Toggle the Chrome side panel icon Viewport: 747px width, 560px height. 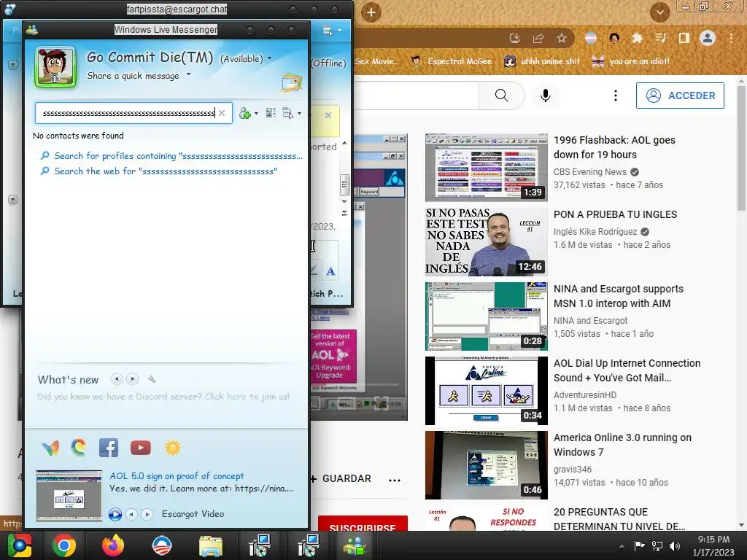[x=684, y=38]
